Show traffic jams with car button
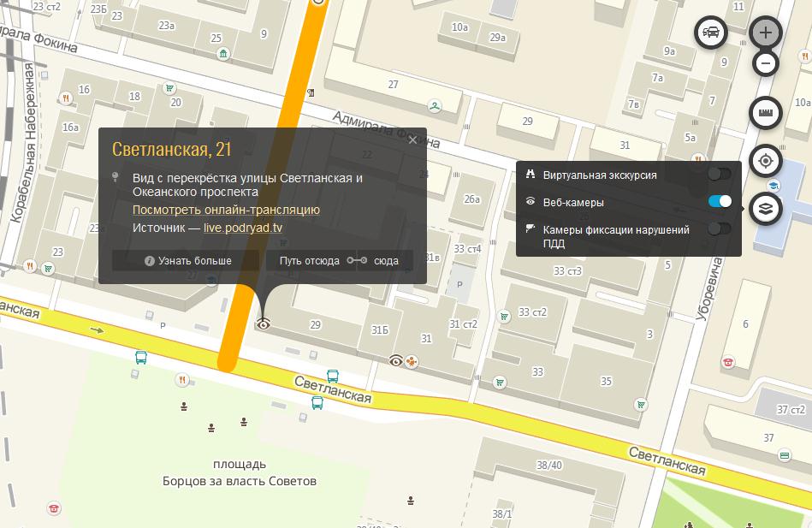Viewport: 812px width, 528px height. point(710,33)
